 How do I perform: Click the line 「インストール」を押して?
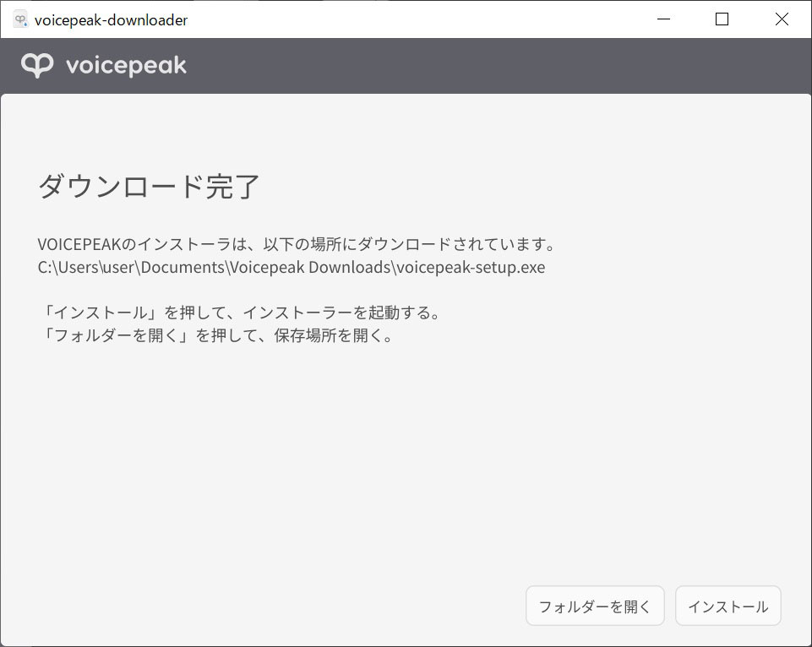(x=240, y=313)
